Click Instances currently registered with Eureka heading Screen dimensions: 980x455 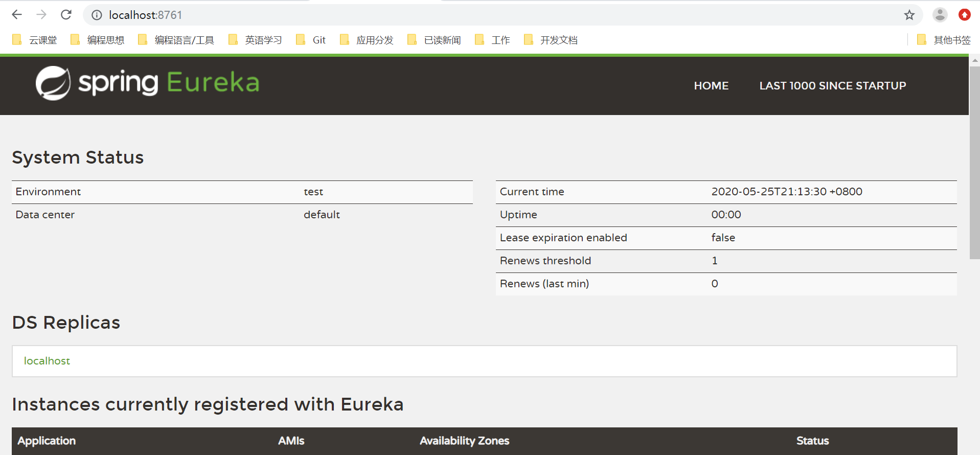(208, 404)
